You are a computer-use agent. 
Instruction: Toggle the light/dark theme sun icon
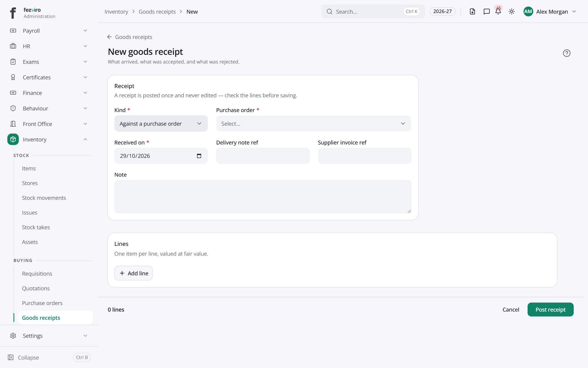tap(512, 11)
